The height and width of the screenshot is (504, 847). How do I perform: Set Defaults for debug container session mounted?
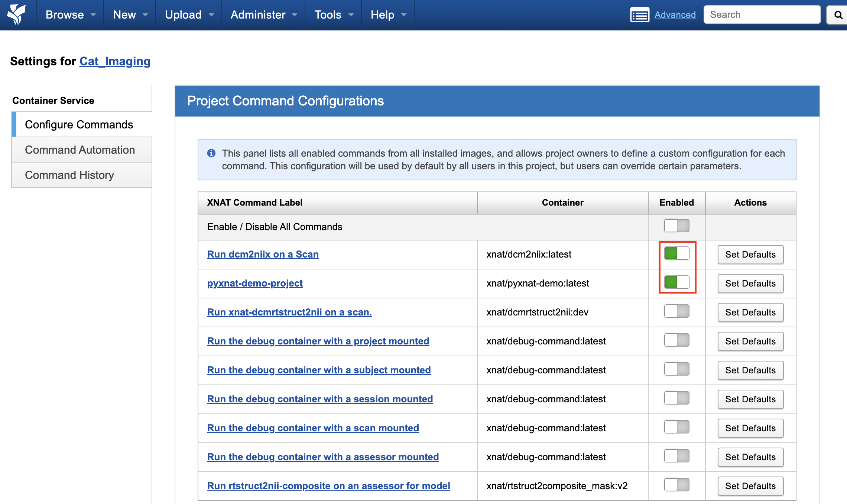click(x=750, y=399)
